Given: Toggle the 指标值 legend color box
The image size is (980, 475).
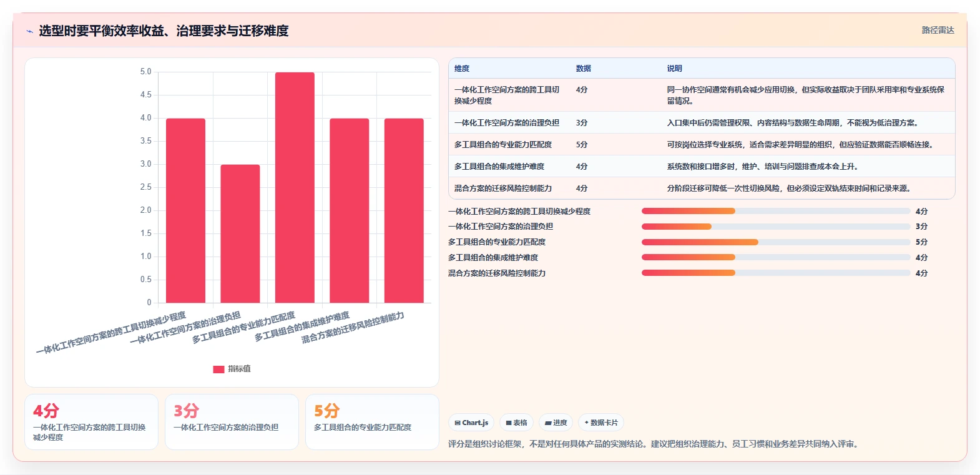Looking at the screenshot, I should point(218,369).
